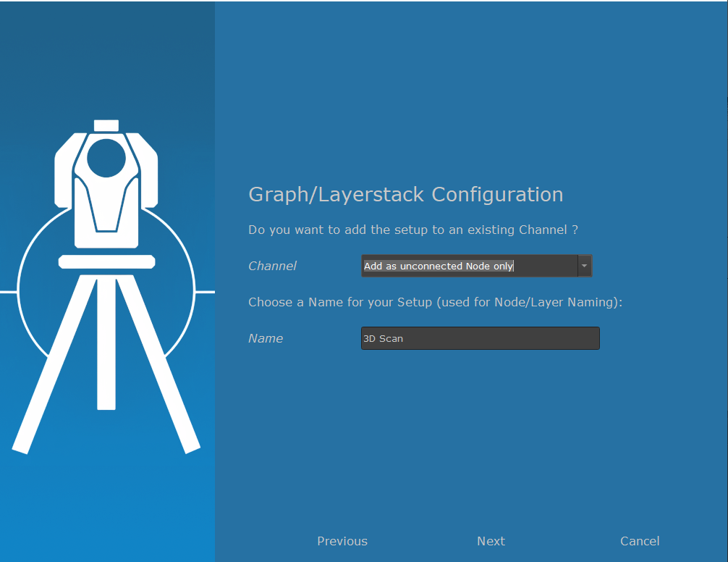The width and height of the screenshot is (728, 562).
Task: Click the 'Choose a Name for your Setup' text
Action: [435, 302]
